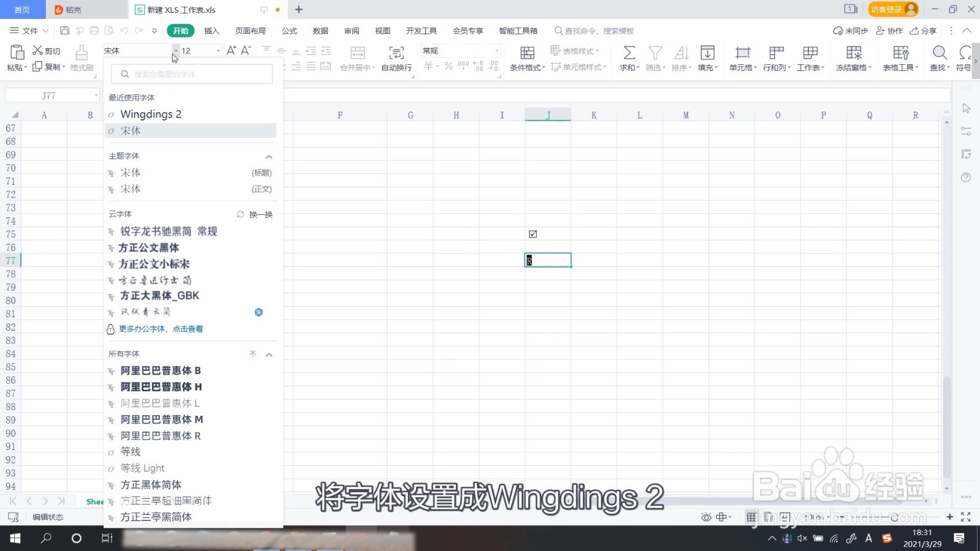This screenshot has width=980, height=551.
Task: Open the notification center icon
Action: tap(959, 538)
